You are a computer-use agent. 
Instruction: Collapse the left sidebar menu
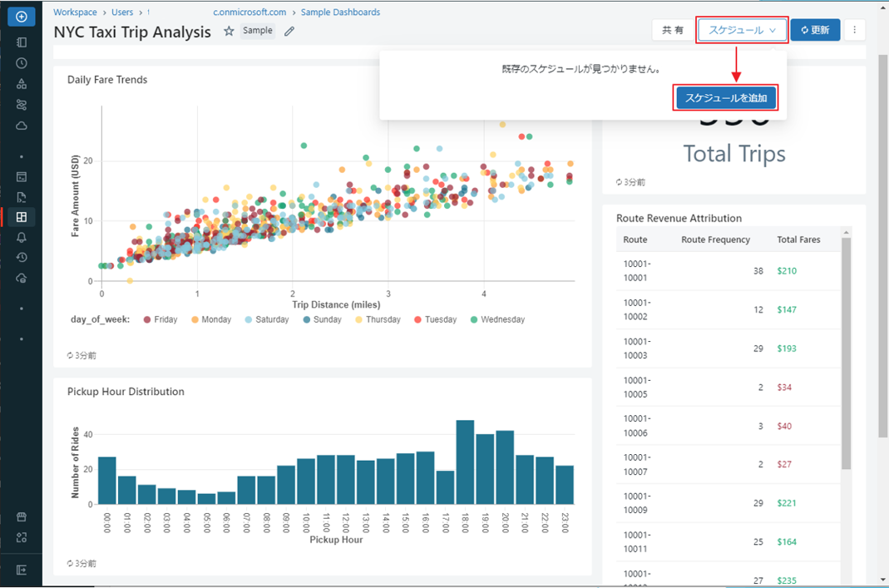click(x=22, y=570)
